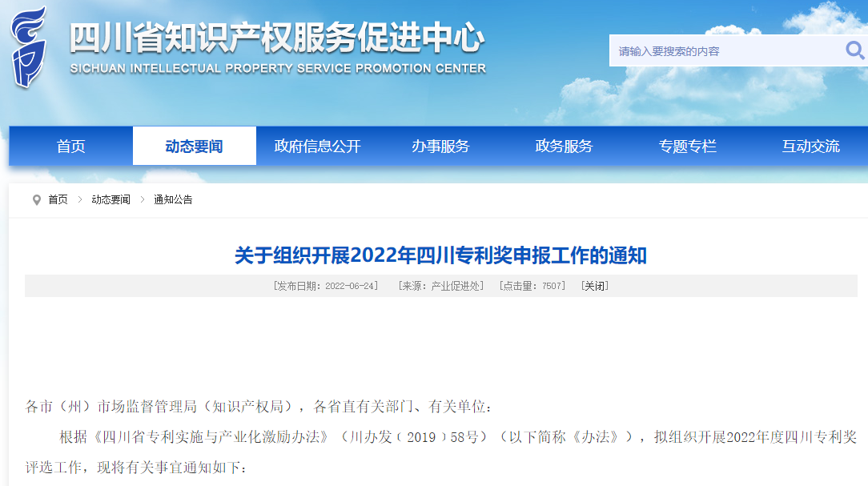Open the 政务服务 navigation item

(x=564, y=147)
